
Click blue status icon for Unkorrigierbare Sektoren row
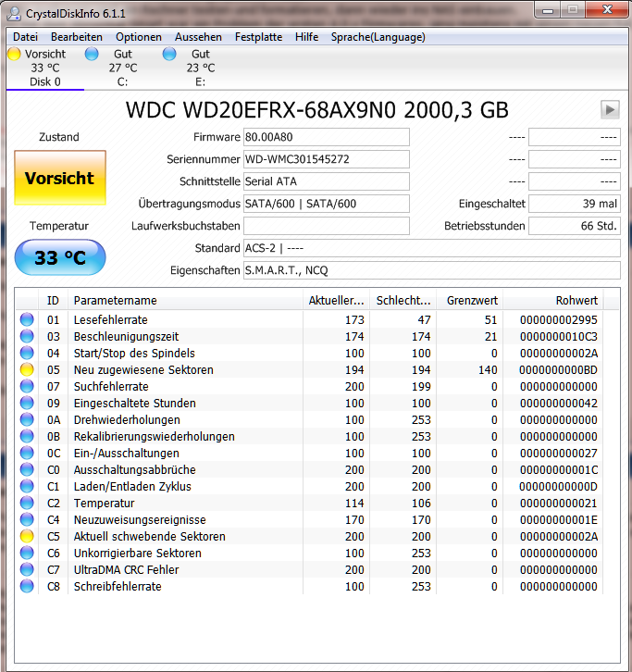point(27,553)
